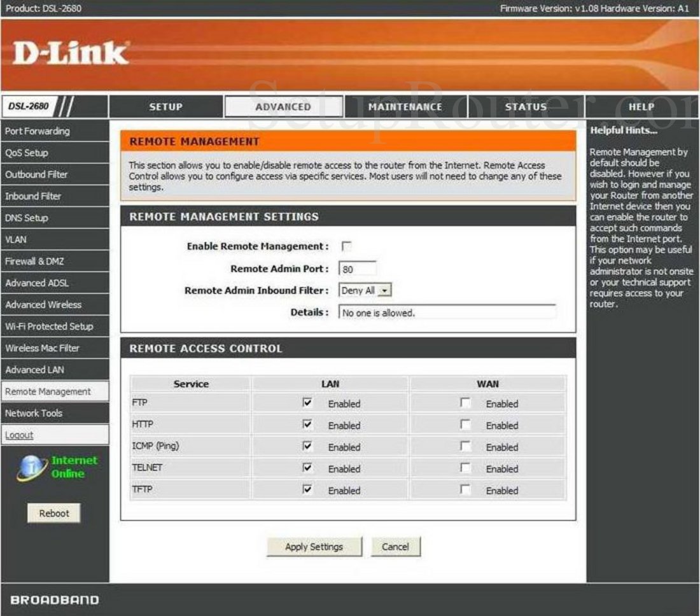Select VLAN in the sidebar

(x=55, y=240)
